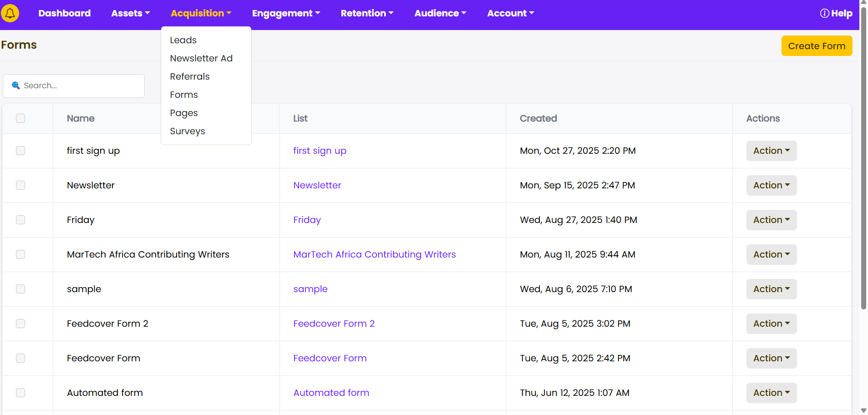Click the Help info icon
The width and height of the screenshot is (868, 415).
point(824,13)
